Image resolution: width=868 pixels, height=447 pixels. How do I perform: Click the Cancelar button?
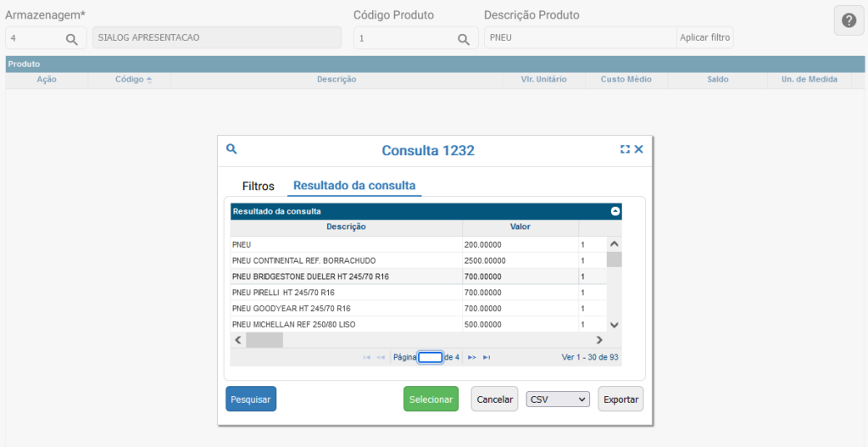[x=494, y=399]
